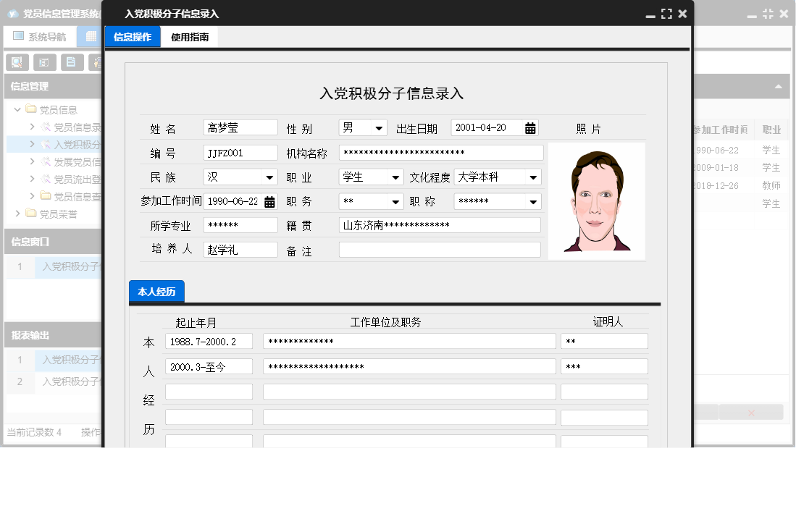Image resolution: width=796 pixels, height=532 pixels.
Task: Select the 本人经历 tab
Action: [x=156, y=292]
